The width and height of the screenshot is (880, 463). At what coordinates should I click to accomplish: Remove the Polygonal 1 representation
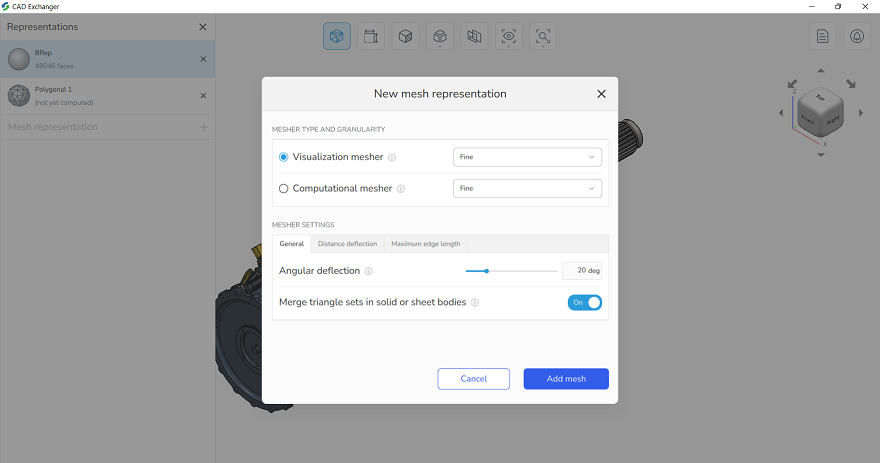203,95
